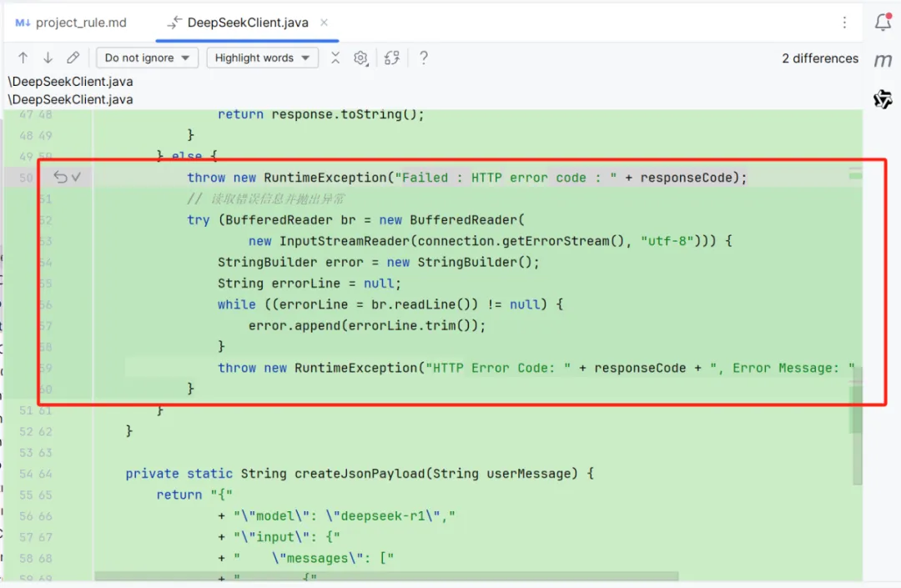Click the chevron beside the line 50 revert arrow
Image resolution: width=901 pixels, height=588 pixels.
(x=77, y=177)
